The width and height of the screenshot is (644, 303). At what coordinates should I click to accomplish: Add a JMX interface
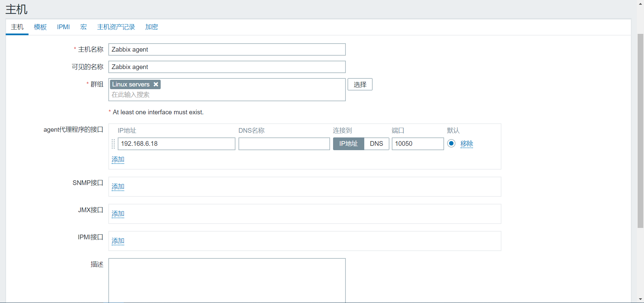[118, 214]
